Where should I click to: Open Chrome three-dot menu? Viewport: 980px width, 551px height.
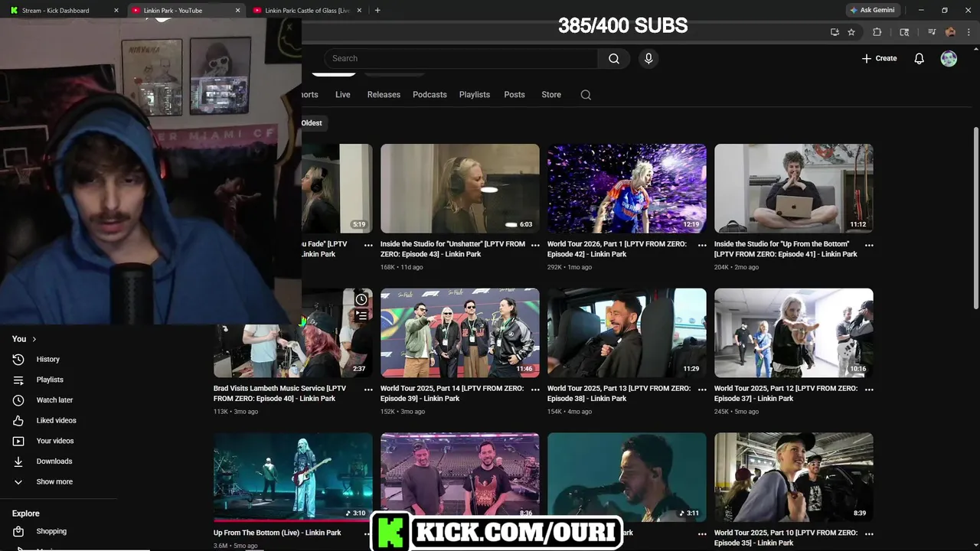pyautogui.click(x=968, y=32)
